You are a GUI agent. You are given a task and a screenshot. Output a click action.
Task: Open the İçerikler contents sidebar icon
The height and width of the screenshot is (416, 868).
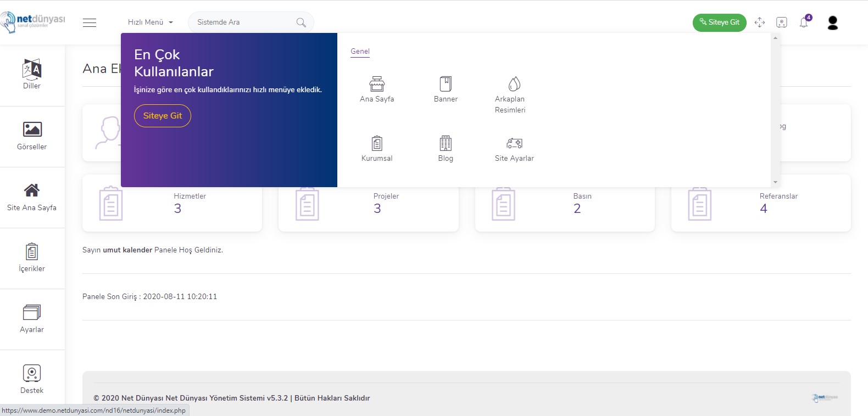32,252
